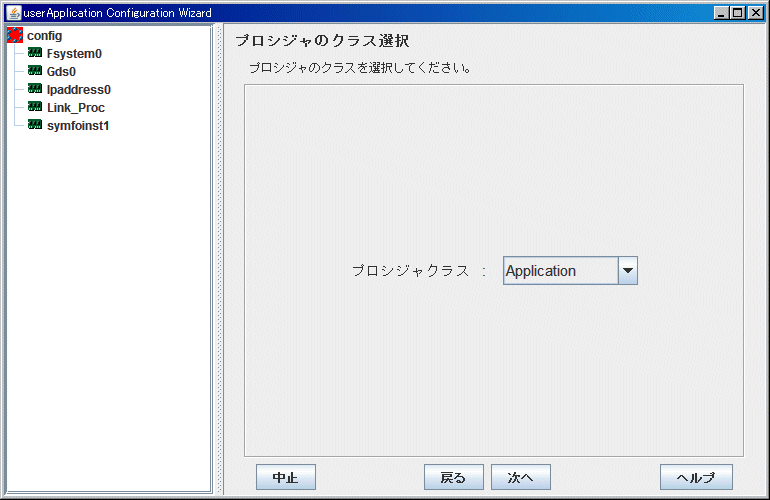Image resolution: width=770 pixels, height=500 pixels.
Task: Select Link_Proc in the tree
Action: click(76, 108)
